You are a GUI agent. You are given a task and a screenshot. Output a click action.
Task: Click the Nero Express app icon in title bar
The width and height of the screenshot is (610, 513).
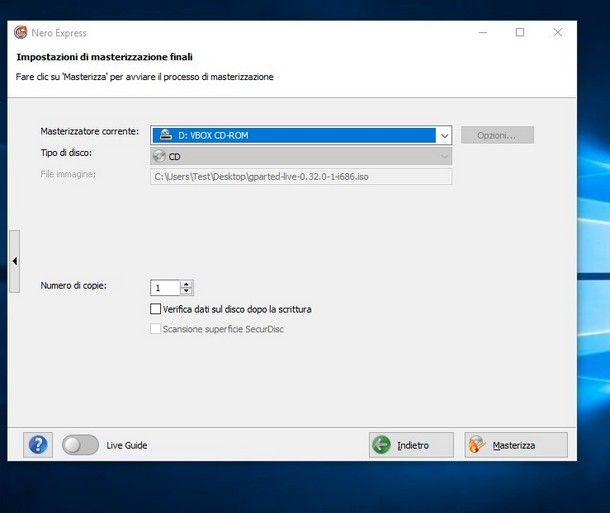point(21,32)
